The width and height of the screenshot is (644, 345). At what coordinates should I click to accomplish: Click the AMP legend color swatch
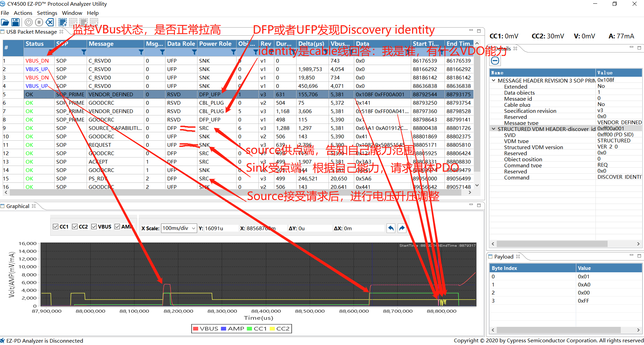click(224, 329)
